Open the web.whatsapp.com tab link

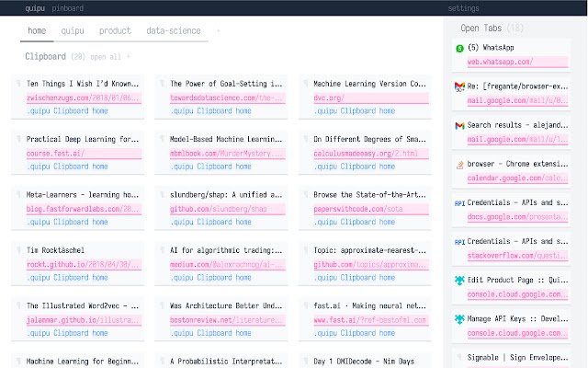517,62
